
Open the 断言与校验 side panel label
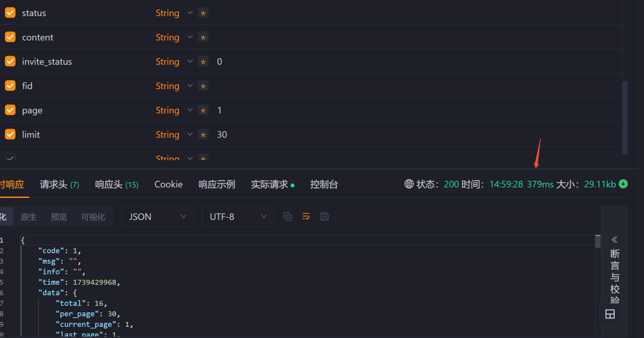(x=615, y=277)
